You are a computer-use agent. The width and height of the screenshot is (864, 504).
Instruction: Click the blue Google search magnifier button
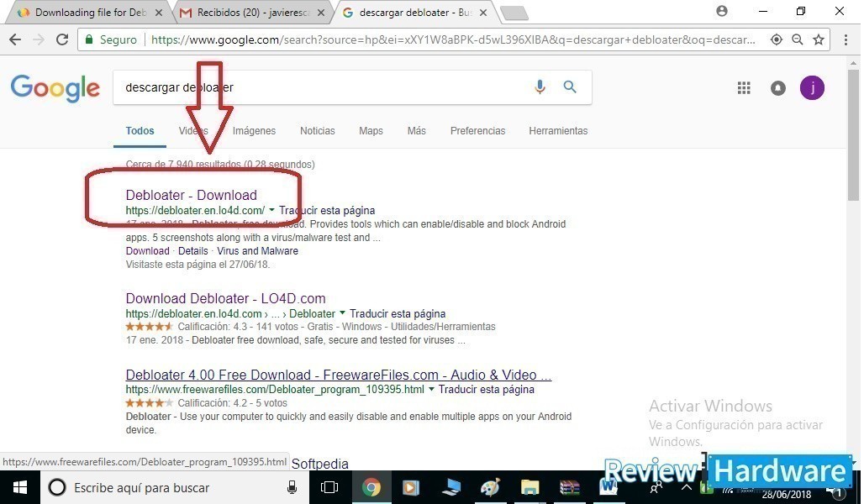coord(570,87)
